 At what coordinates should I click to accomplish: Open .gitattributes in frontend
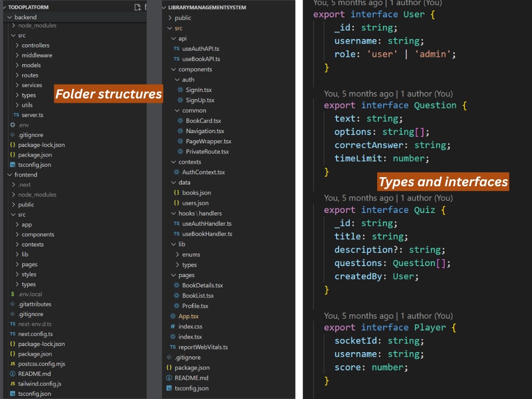35,304
